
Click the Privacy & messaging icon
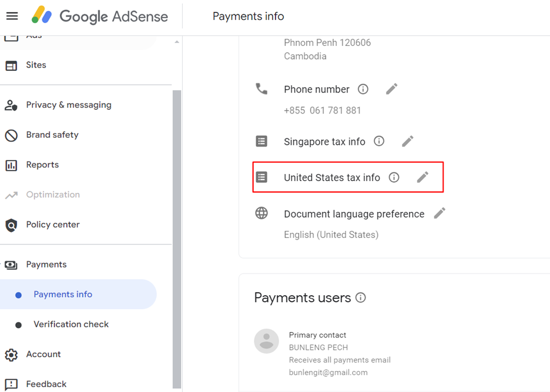11,105
